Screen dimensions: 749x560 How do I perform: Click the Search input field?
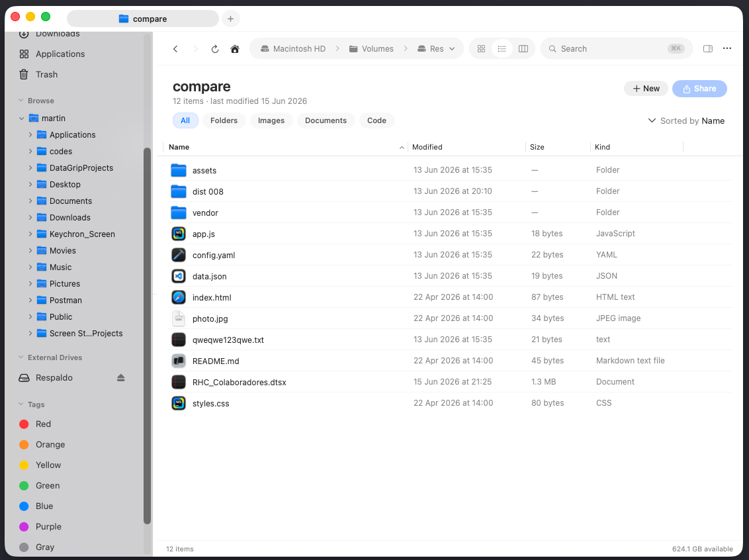pyautogui.click(x=616, y=49)
